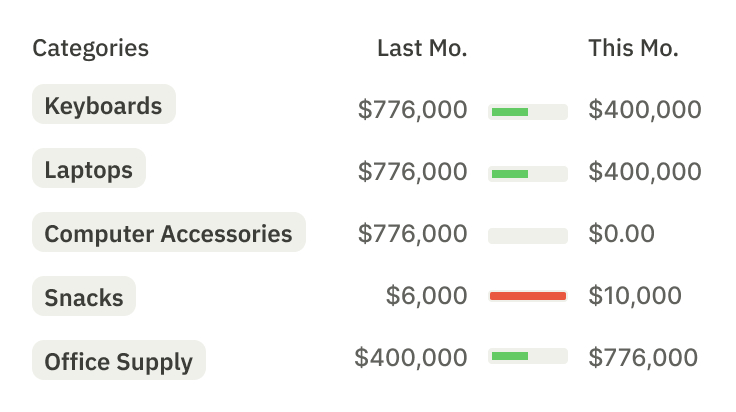This screenshot has width=736, height=412.
Task: Choose the Computer Accessories category tag
Action: pos(169,232)
